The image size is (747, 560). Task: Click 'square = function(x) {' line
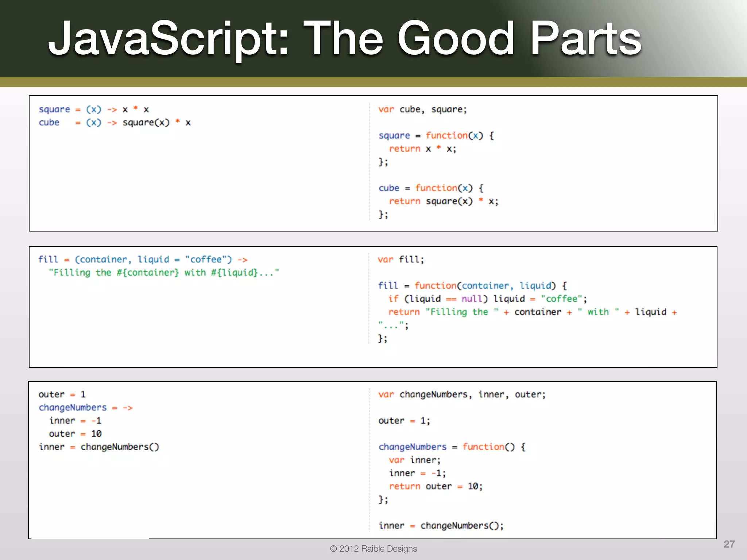(x=436, y=136)
